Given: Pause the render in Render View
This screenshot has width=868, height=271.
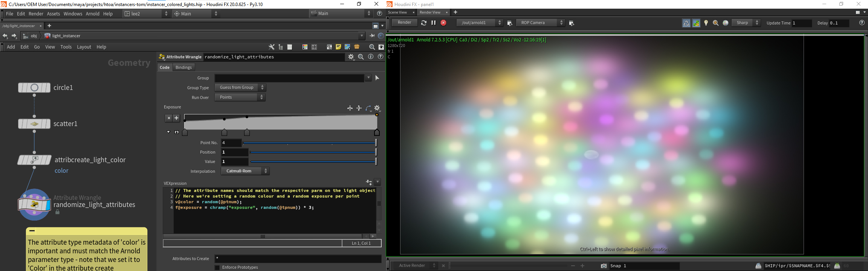Looking at the screenshot, I should tap(434, 23).
